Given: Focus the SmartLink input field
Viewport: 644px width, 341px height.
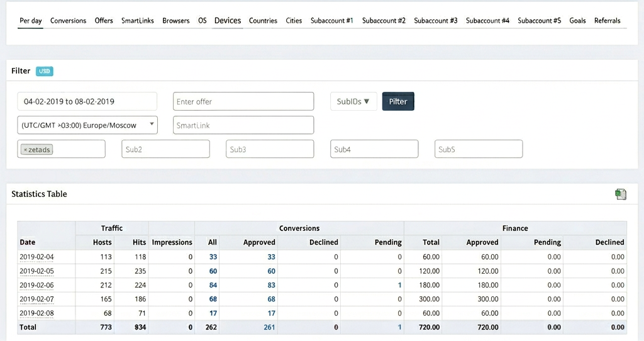Looking at the screenshot, I should pyautogui.click(x=243, y=125).
